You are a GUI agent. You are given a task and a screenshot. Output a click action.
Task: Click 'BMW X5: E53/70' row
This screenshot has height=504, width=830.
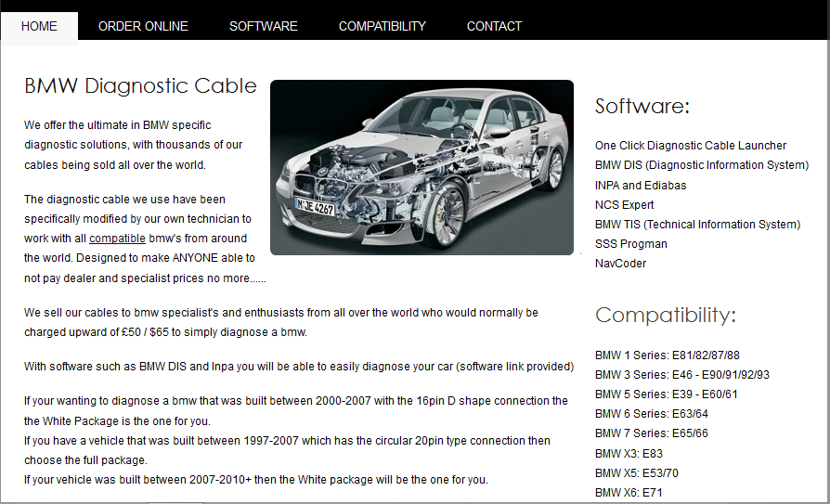pyautogui.click(x=636, y=473)
